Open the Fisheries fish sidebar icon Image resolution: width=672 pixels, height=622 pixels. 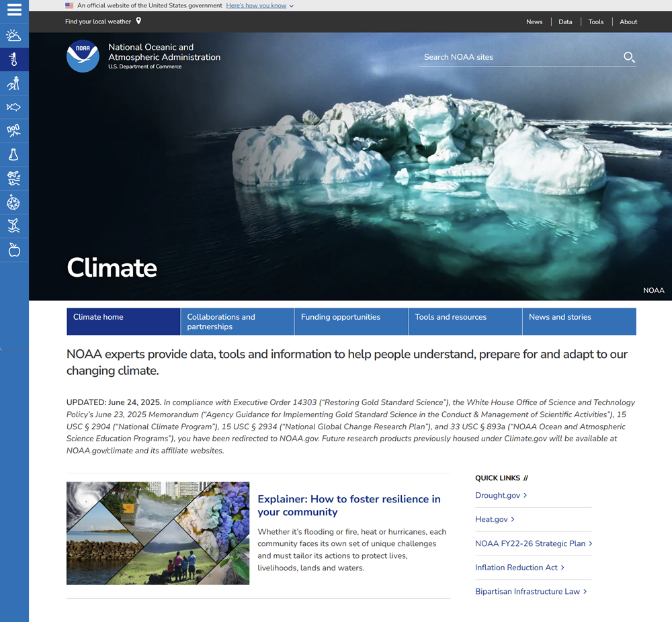[14, 107]
